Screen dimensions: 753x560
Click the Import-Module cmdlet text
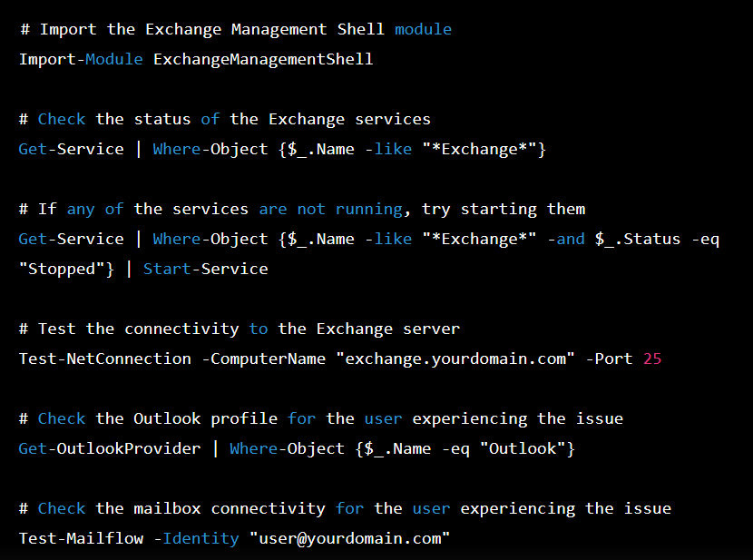click(x=81, y=60)
